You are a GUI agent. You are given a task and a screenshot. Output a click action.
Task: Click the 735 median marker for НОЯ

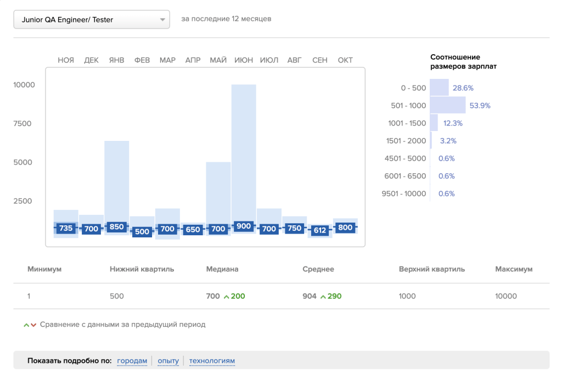coord(66,228)
